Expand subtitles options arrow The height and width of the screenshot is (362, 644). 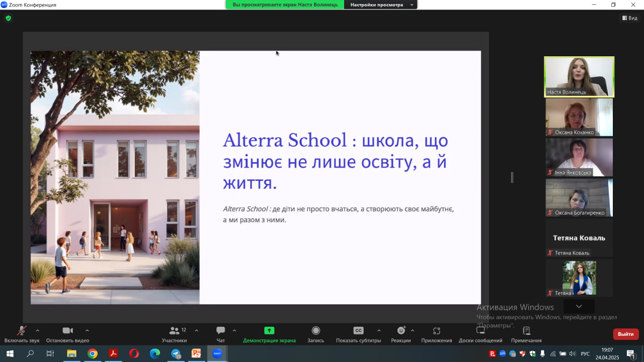coord(379,330)
